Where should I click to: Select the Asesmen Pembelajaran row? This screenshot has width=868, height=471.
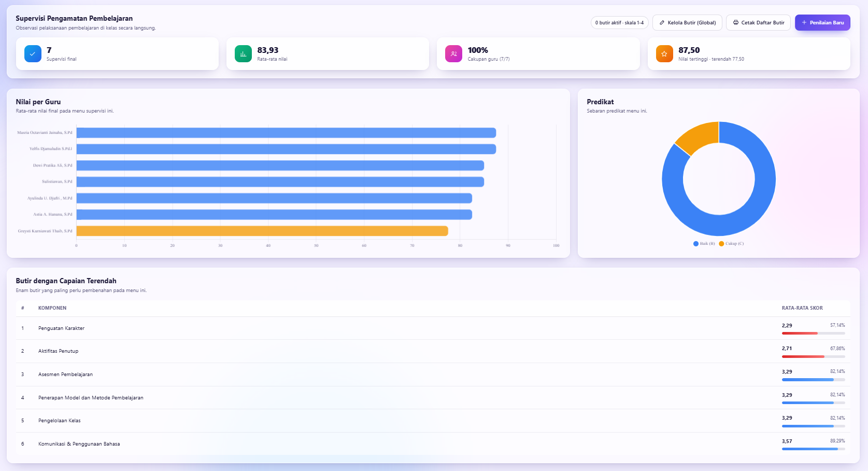pos(433,375)
